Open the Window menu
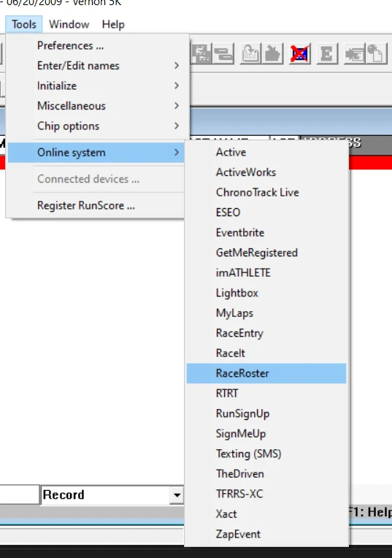 click(69, 24)
